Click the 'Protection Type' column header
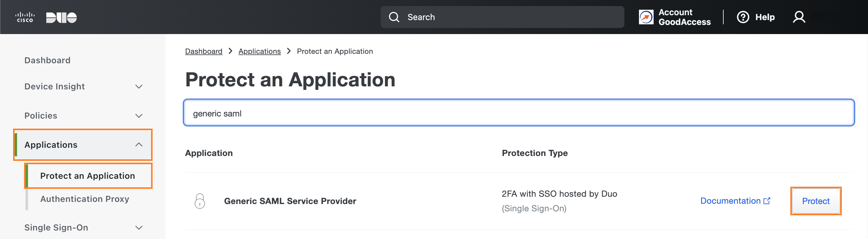This screenshot has width=868, height=239. [x=535, y=153]
